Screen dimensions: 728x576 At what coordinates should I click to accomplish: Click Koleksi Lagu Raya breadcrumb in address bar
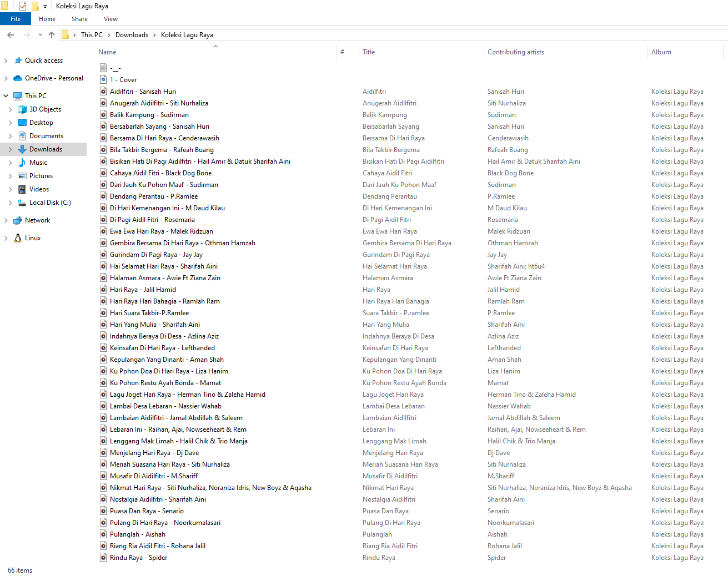coord(187,35)
